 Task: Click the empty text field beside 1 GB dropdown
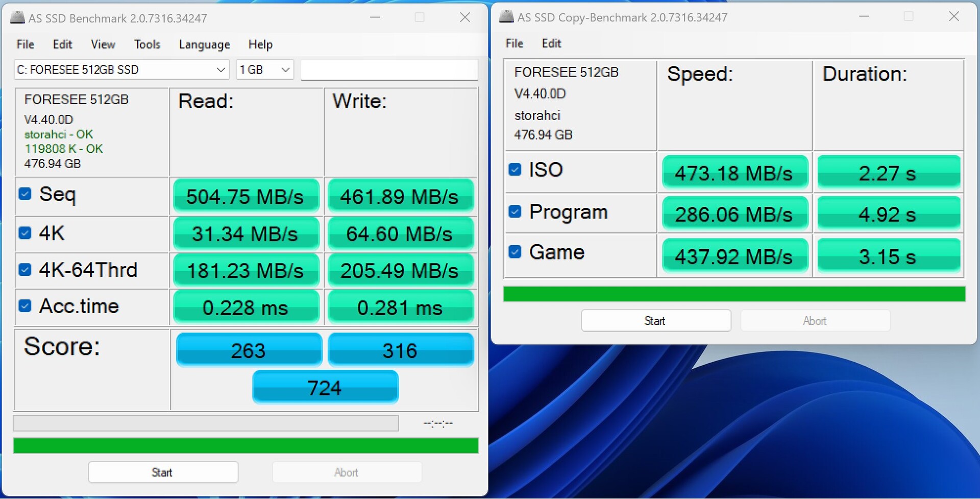[x=389, y=70]
